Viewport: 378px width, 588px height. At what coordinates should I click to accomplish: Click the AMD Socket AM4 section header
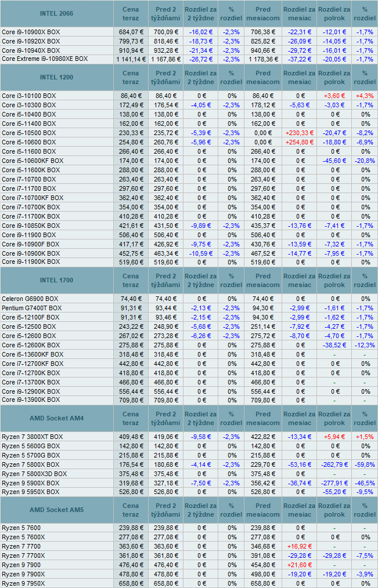[57, 418]
